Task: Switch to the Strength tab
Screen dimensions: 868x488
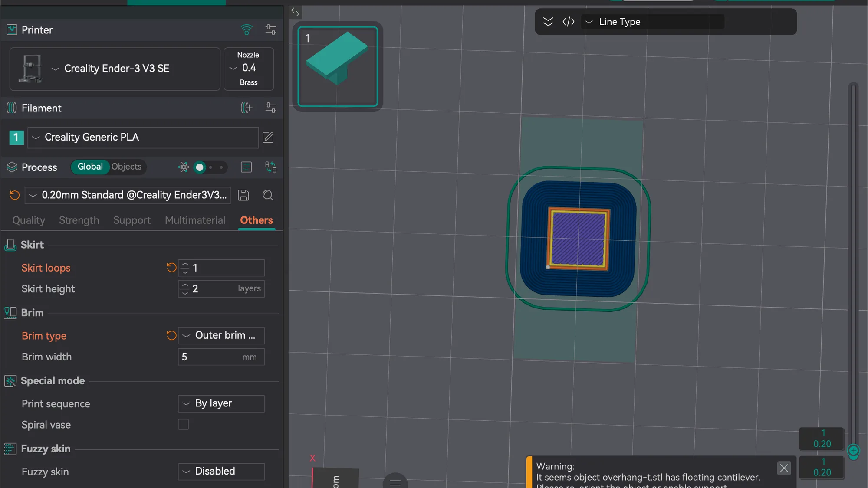Action: point(79,220)
